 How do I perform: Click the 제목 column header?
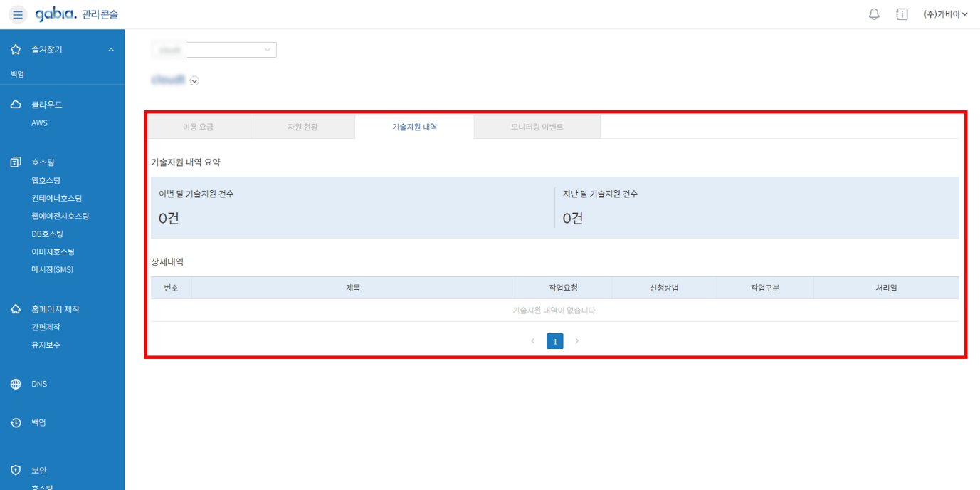353,288
